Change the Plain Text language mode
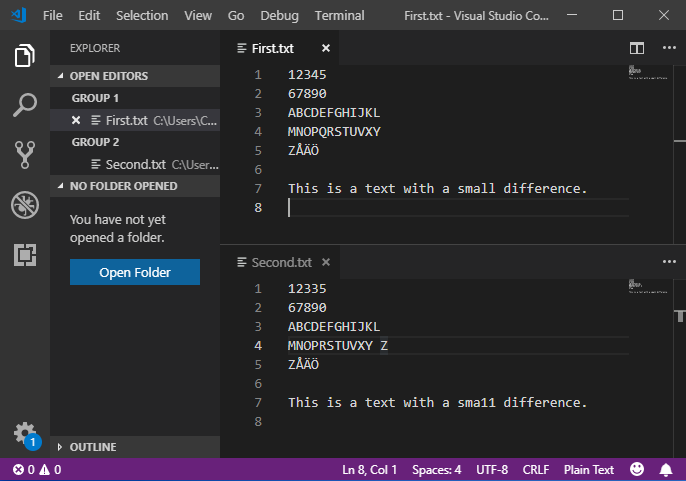Image resolution: width=686 pixels, height=481 pixels. pos(589,469)
